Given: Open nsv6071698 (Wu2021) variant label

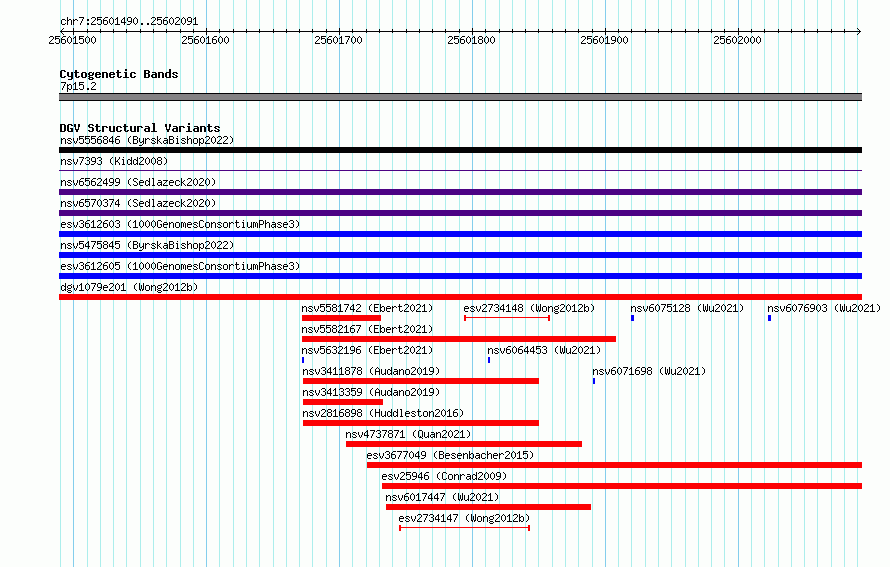Looking at the screenshot, I should pos(649,371).
